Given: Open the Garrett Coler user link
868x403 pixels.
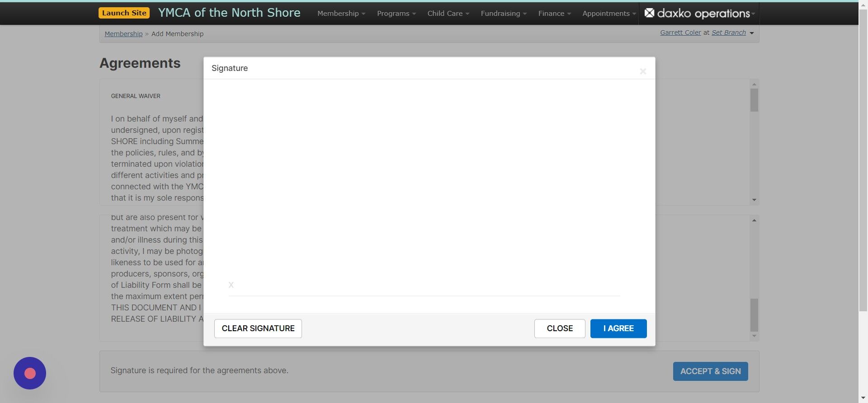Looking at the screenshot, I should (x=680, y=33).
